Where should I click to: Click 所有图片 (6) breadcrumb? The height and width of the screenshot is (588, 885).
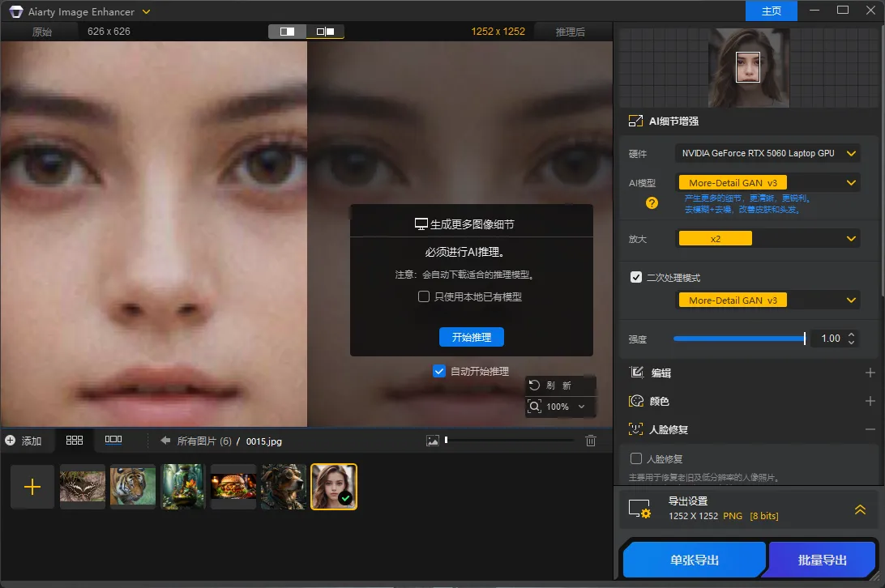[x=204, y=441]
